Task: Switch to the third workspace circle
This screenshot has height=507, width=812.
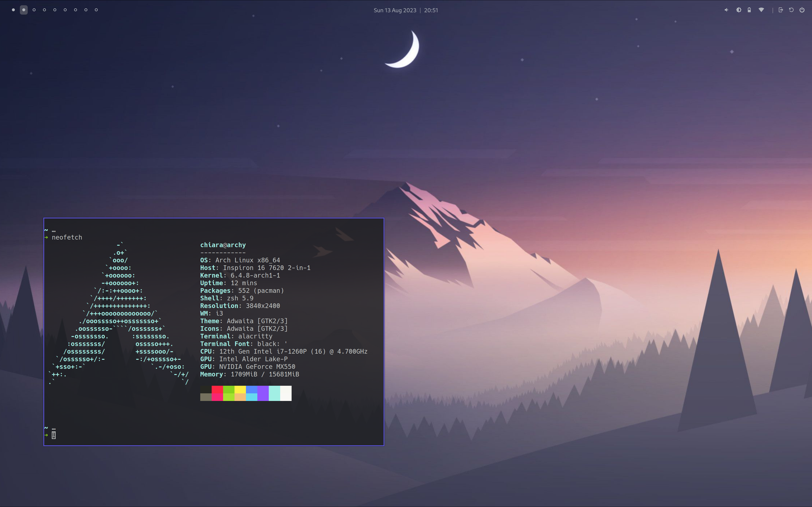Action: click(x=34, y=10)
